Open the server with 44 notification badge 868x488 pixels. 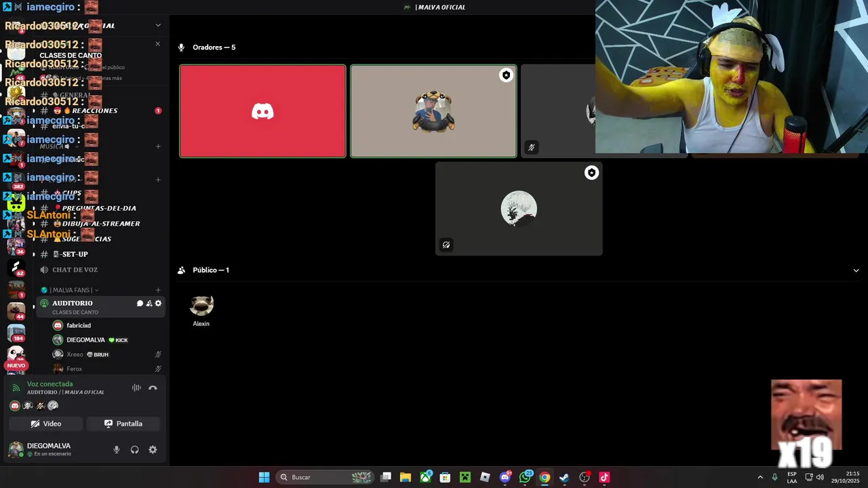point(16,311)
